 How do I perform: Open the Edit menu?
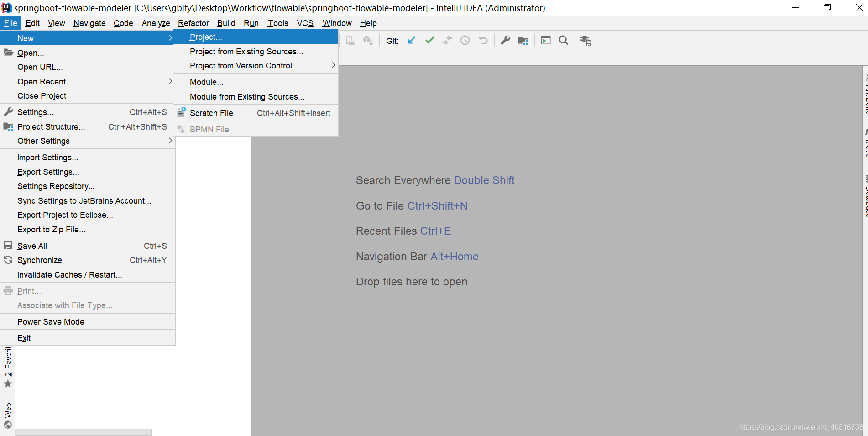pyautogui.click(x=32, y=23)
